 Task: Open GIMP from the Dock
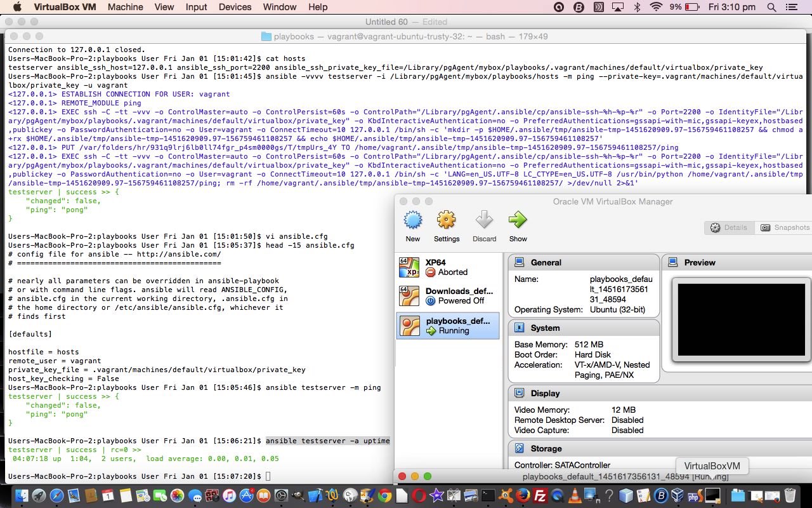298,495
